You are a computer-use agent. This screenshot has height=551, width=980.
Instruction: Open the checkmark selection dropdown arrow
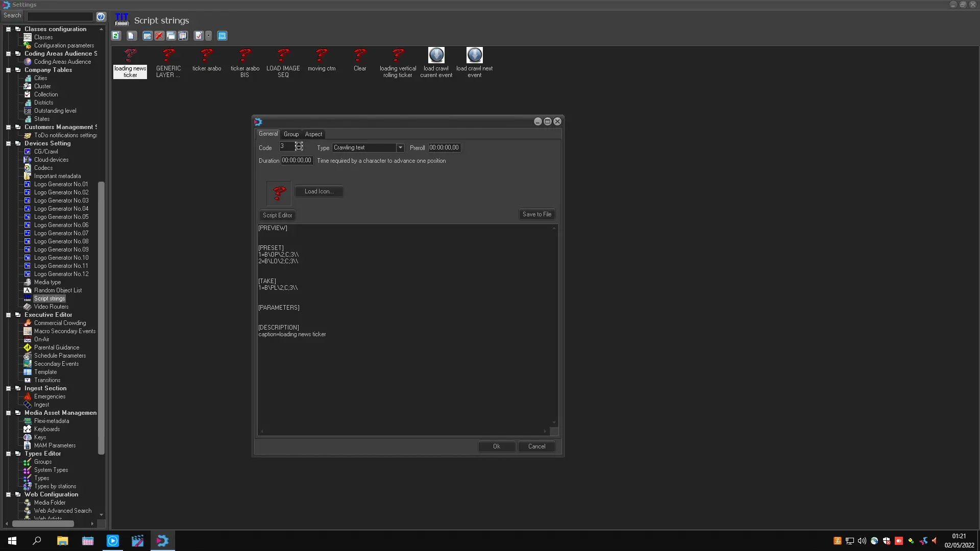(x=208, y=36)
